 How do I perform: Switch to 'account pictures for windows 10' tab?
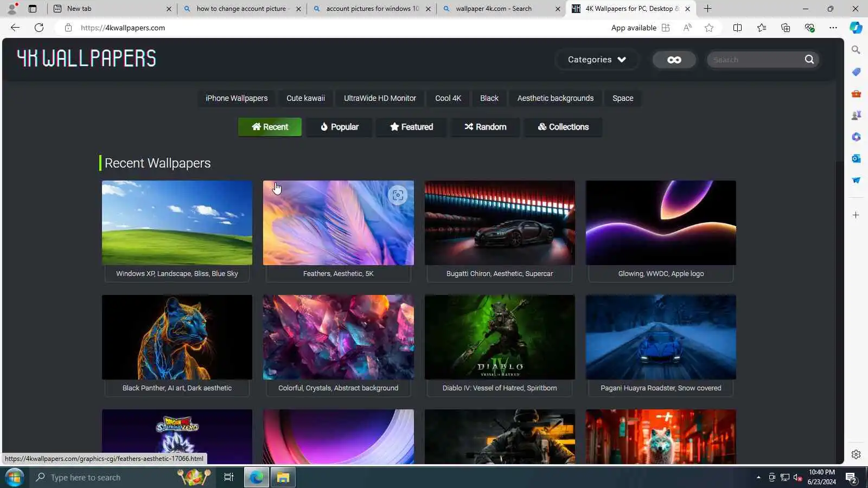(372, 9)
